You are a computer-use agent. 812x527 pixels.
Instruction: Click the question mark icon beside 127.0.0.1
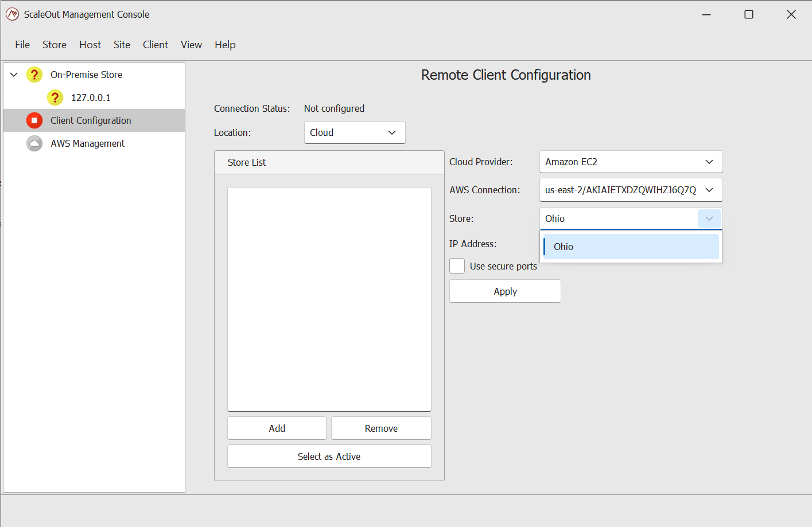click(x=55, y=97)
